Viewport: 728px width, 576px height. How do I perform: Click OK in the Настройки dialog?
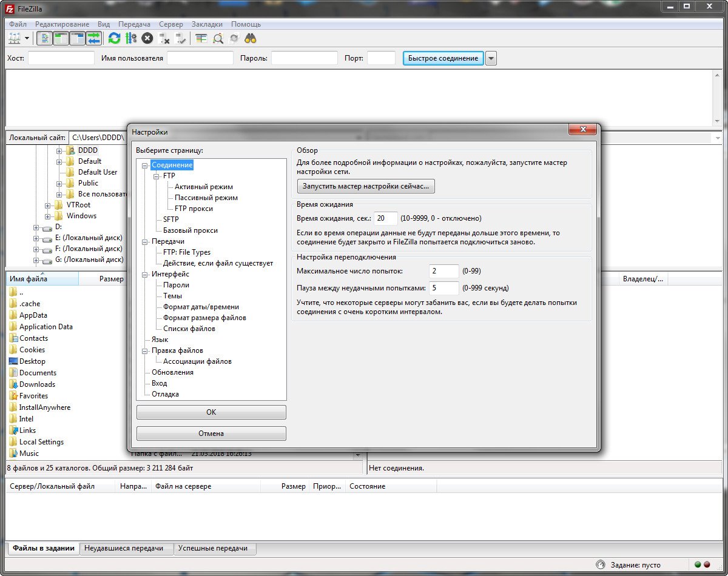point(211,412)
